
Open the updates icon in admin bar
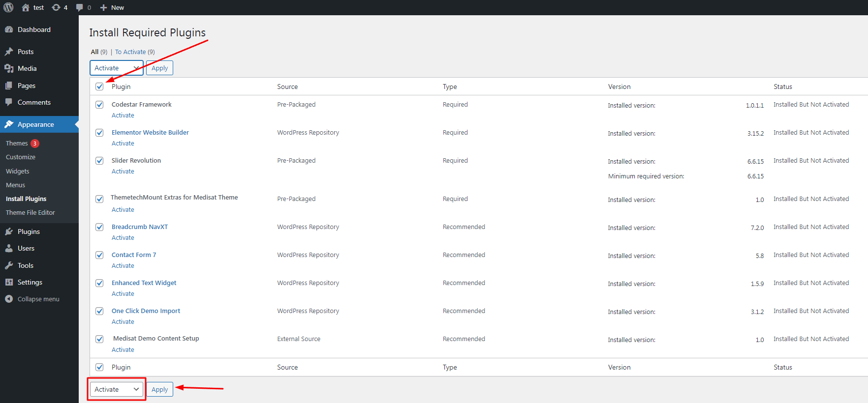[56, 7]
